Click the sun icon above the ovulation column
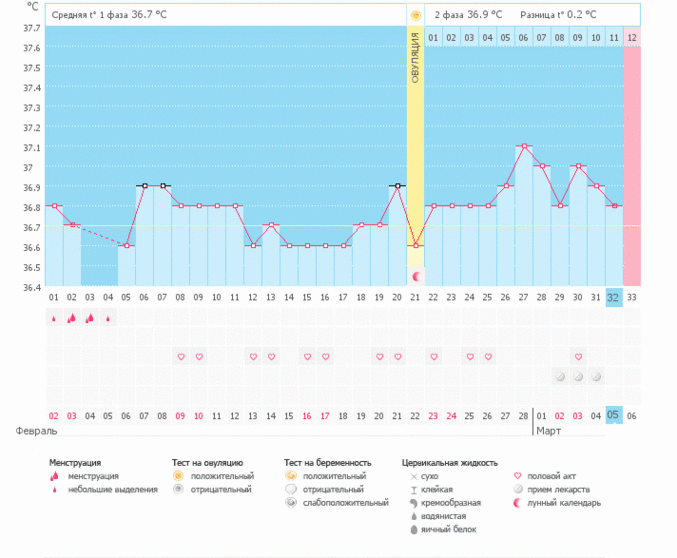Image resolution: width=677 pixels, height=558 pixels. click(x=415, y=15)
